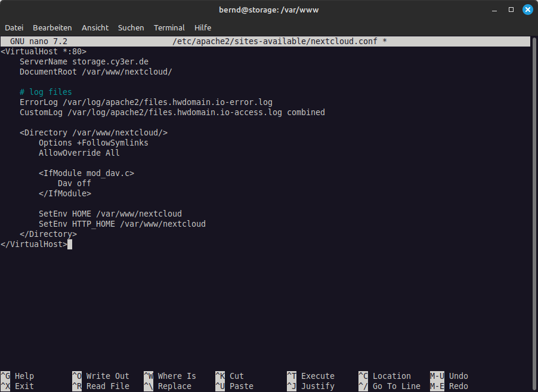
Task: Open the Datei menu
Action: (x=14, y=28)
